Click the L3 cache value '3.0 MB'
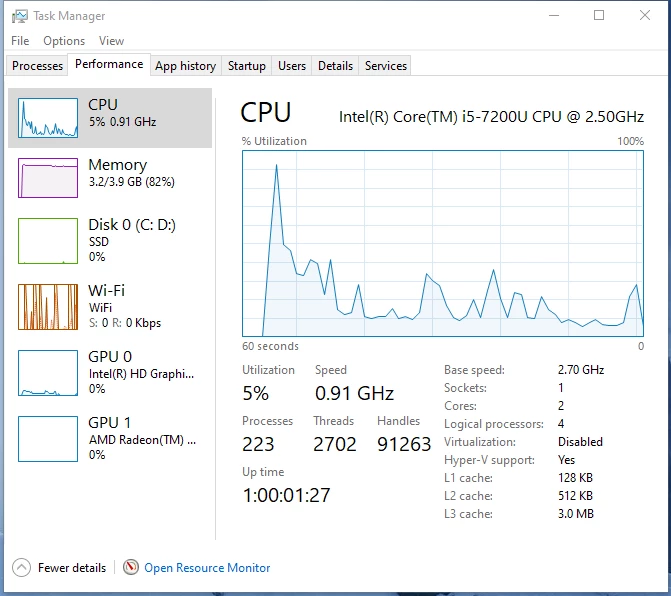 click(576, 513)
